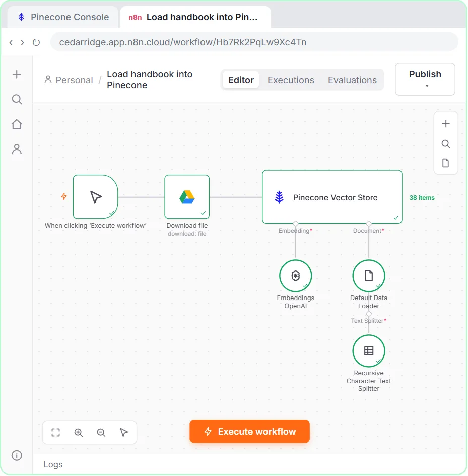Focus the browser address bar

click(x=254, y=42)
